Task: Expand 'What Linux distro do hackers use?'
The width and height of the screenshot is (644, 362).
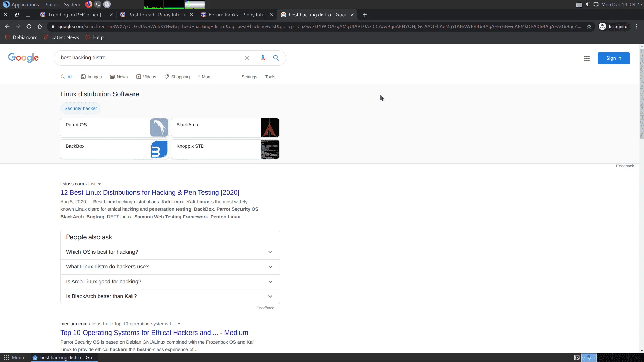Action: click(x=170, y=267)
